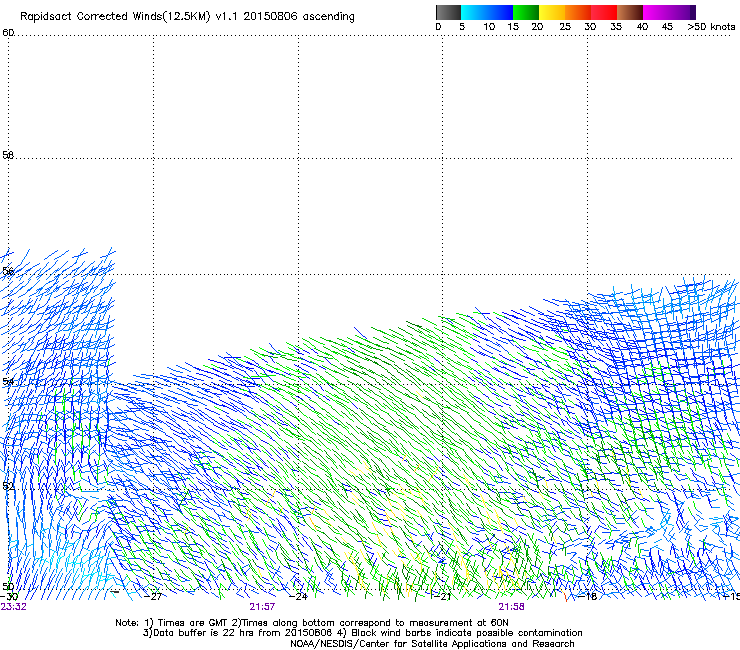Screen dimensions: 740x650
Task: Click the gray 0-5 knots color band
Action: pos(448,12)
